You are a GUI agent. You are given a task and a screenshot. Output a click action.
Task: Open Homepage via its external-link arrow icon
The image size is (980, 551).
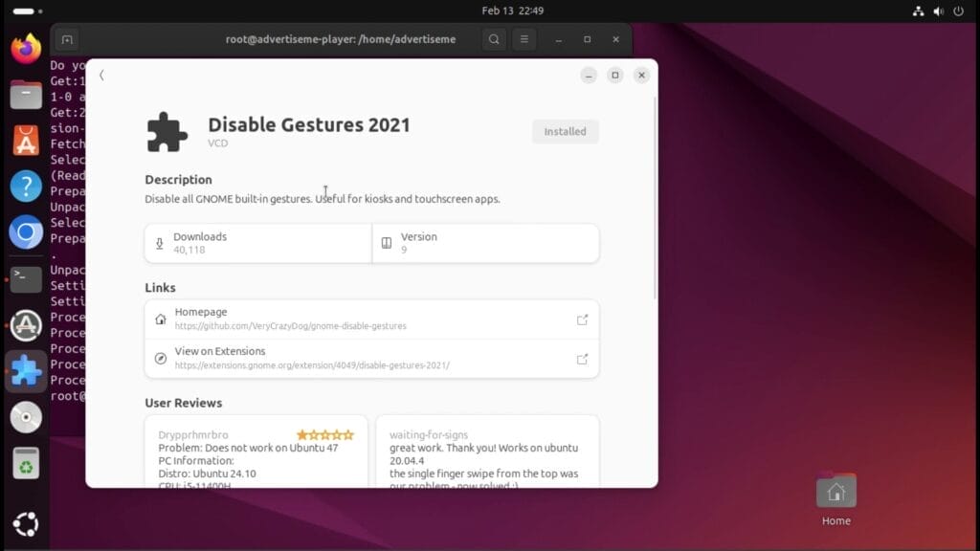click(x=583, y=320)
